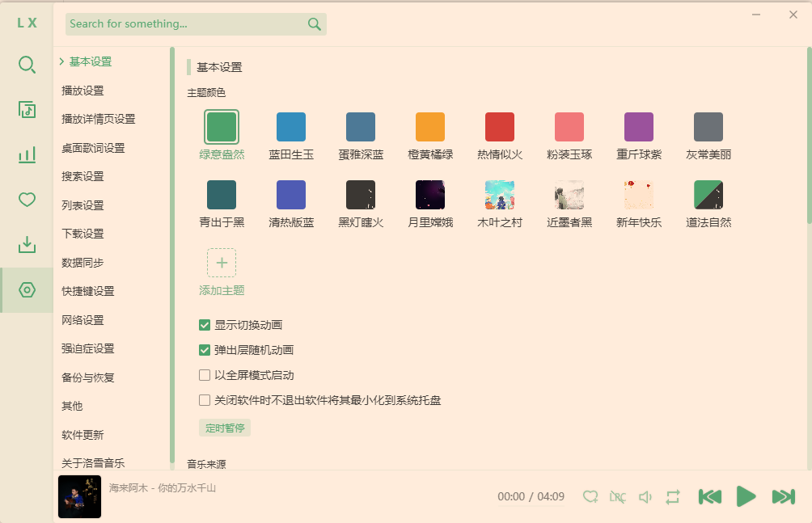Navigate to 数据同步
This screenshot has height=523, width=812.
pos(82,263)
